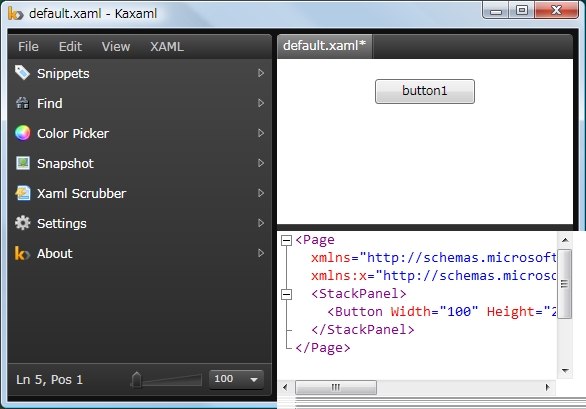Expand the Xaml Scrubber panel arrow
The height and width of the screenshot is (409, 586).
(261, 193)
